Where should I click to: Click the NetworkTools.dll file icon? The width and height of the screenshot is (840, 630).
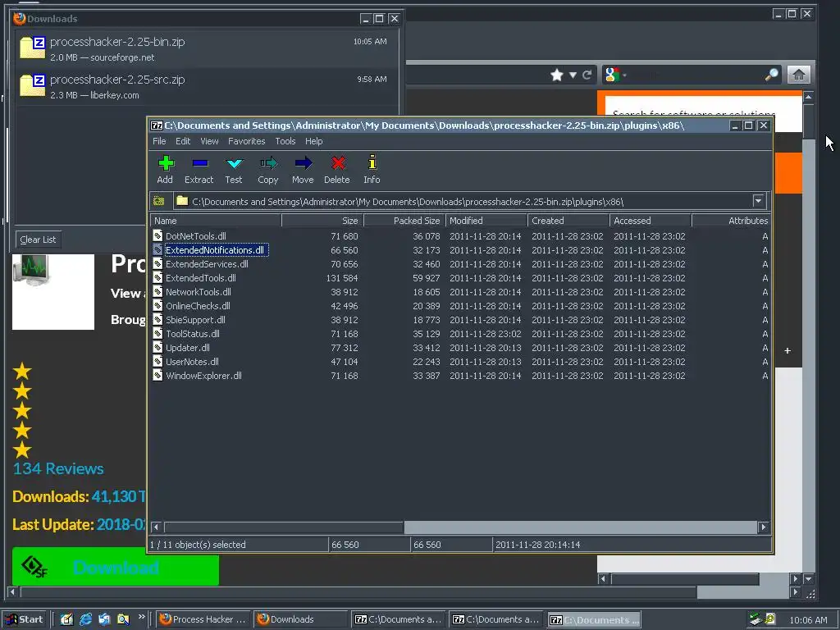coord(157,291)
